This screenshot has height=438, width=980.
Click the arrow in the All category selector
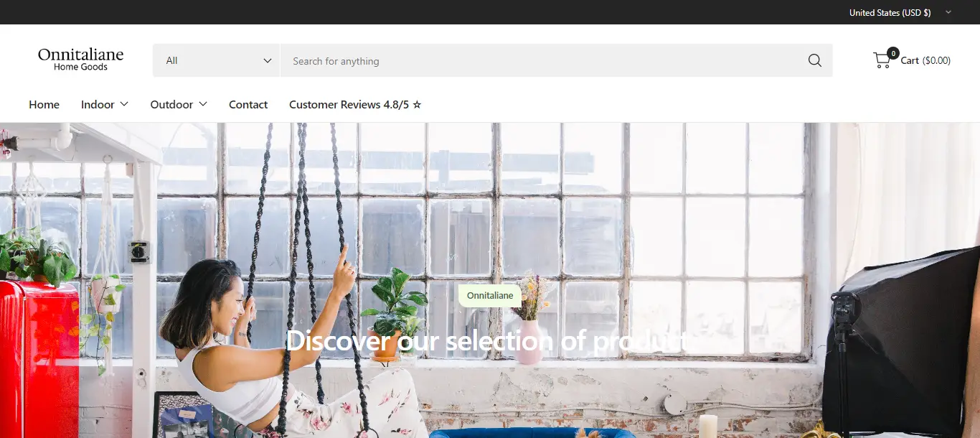268,61
